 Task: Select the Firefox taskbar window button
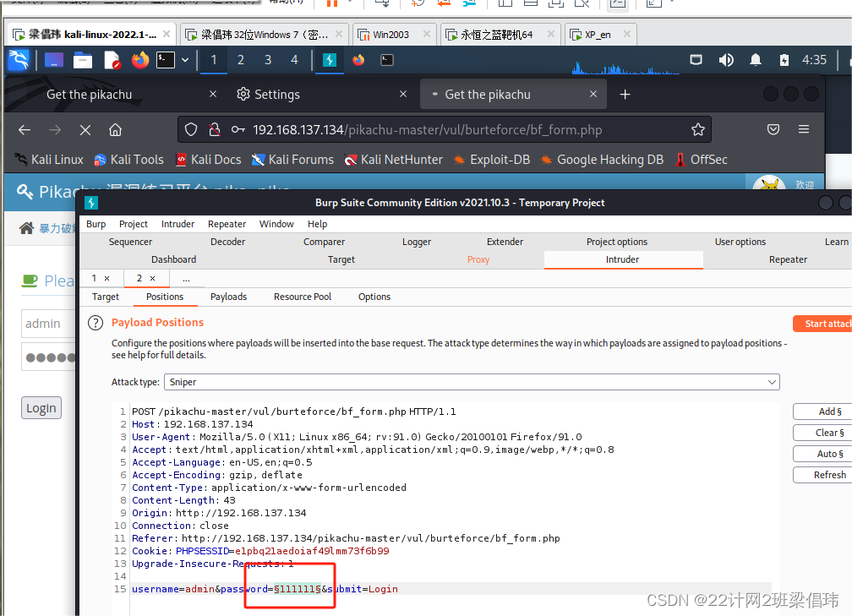pos(358,60)
